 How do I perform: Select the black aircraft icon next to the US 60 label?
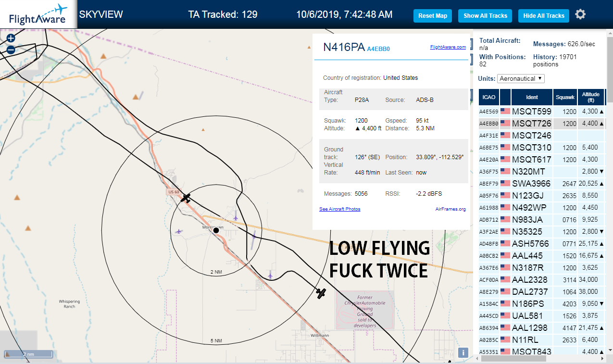pyautogui.click(x=187, y=198)
